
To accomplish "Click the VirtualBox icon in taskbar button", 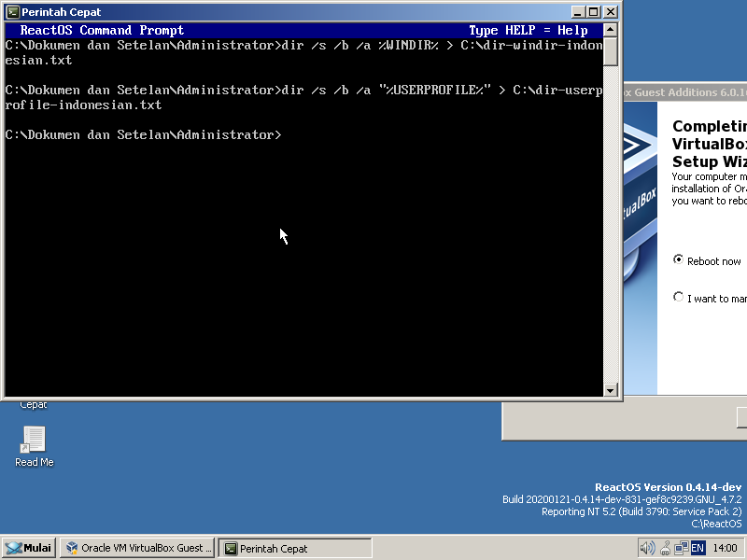I will pos(72,549).
